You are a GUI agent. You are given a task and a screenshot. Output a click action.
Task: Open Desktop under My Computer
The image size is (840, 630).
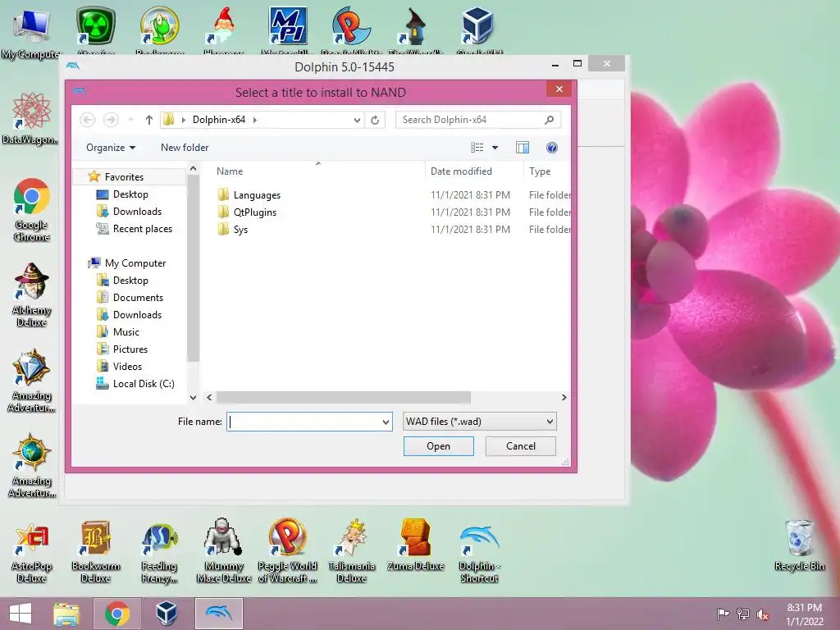[130, 281]
